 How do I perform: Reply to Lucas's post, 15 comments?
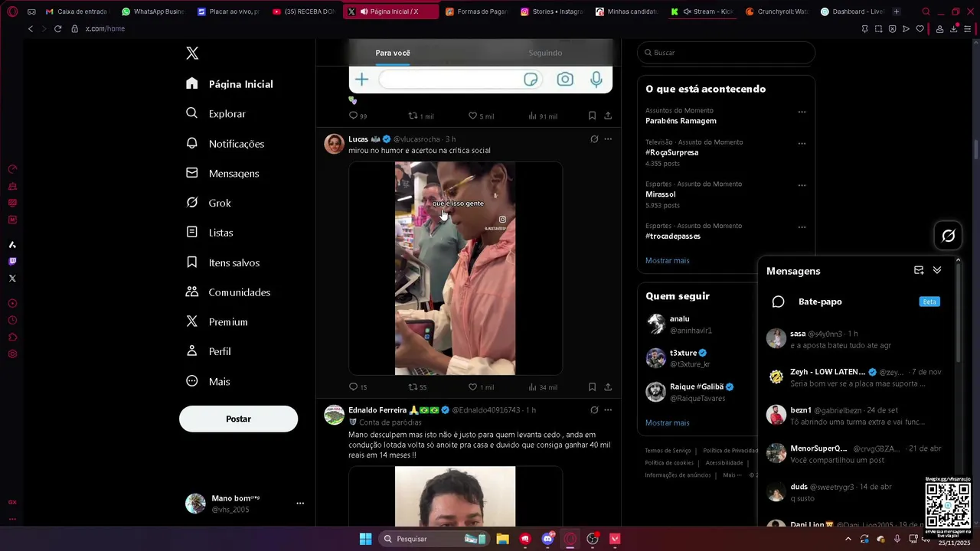pyautogui.click(x=358, y=387)
